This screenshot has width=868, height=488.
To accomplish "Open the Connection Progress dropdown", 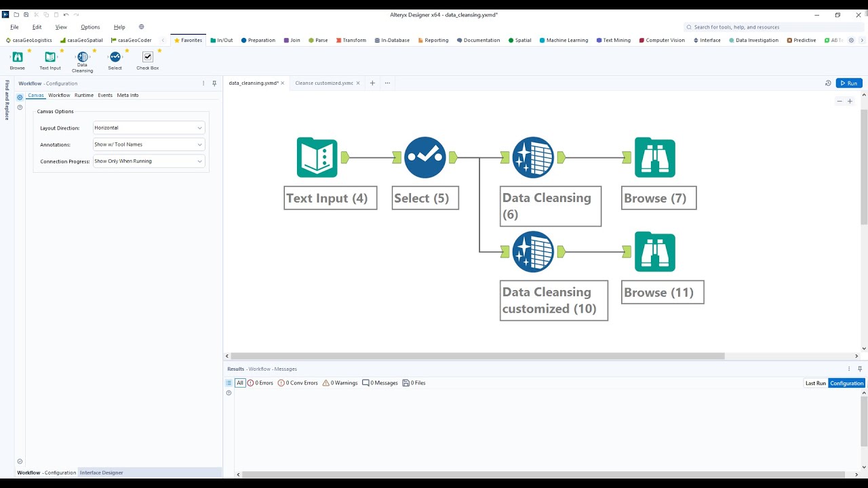I will pos(149,161).
